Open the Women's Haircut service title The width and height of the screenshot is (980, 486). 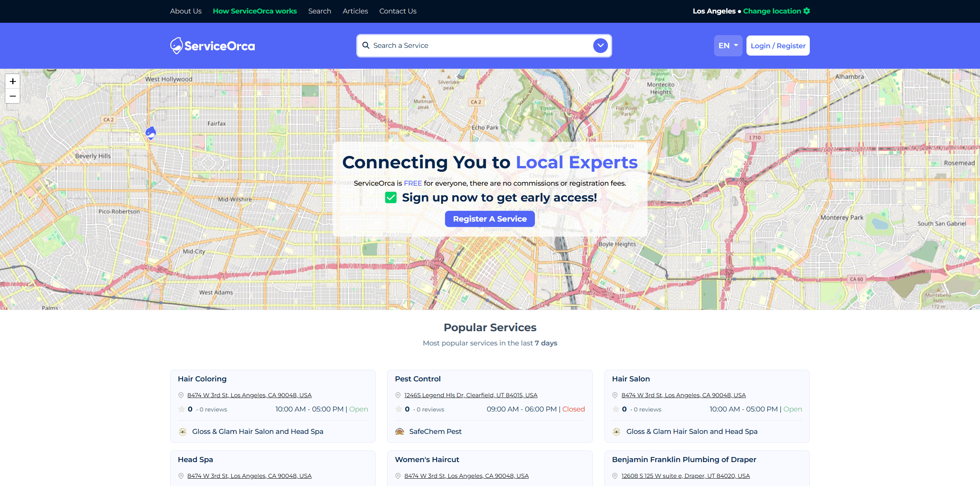427,459
